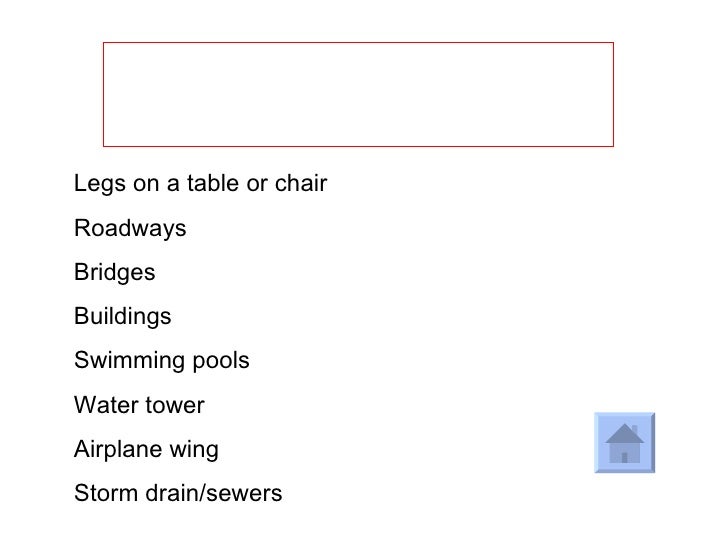
Task: Click the word 'Swimming'
Action: tap(129, 361)
